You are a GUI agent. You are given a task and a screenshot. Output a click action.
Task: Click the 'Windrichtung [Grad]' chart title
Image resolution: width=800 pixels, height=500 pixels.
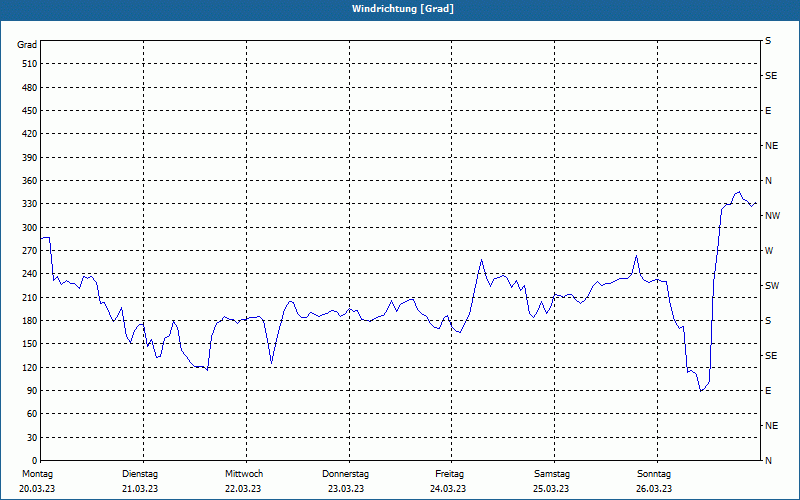point(403,9)
